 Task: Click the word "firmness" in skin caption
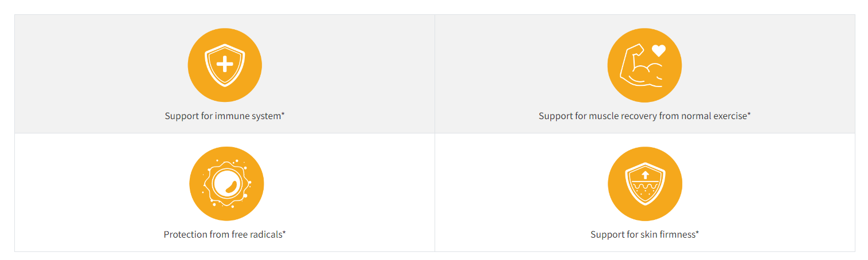coord(677,234)
